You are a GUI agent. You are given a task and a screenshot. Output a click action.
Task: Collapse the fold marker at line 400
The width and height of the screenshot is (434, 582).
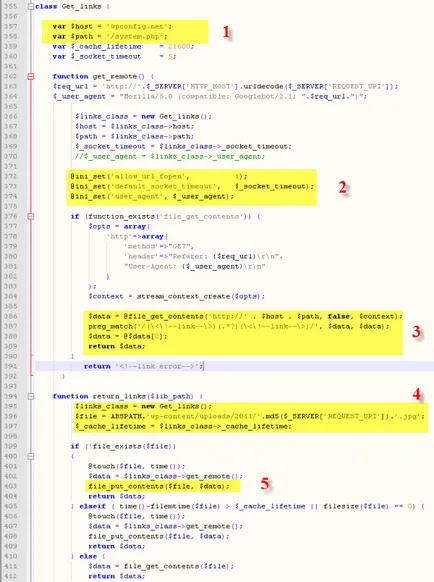tap(31, 456)
